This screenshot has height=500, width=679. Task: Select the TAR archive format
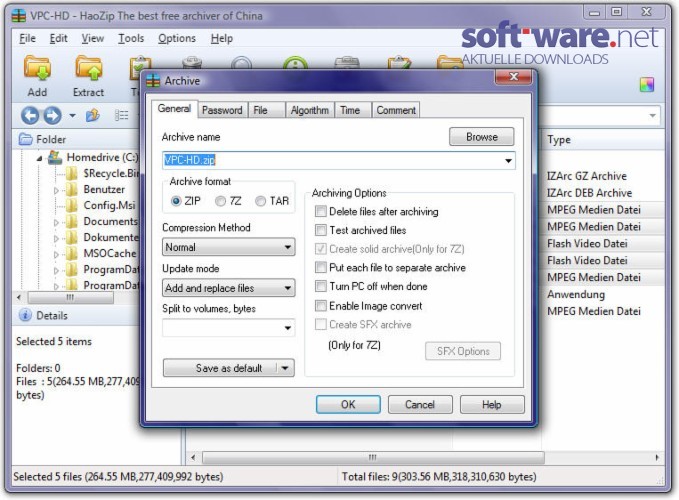[x=260, y=201]
